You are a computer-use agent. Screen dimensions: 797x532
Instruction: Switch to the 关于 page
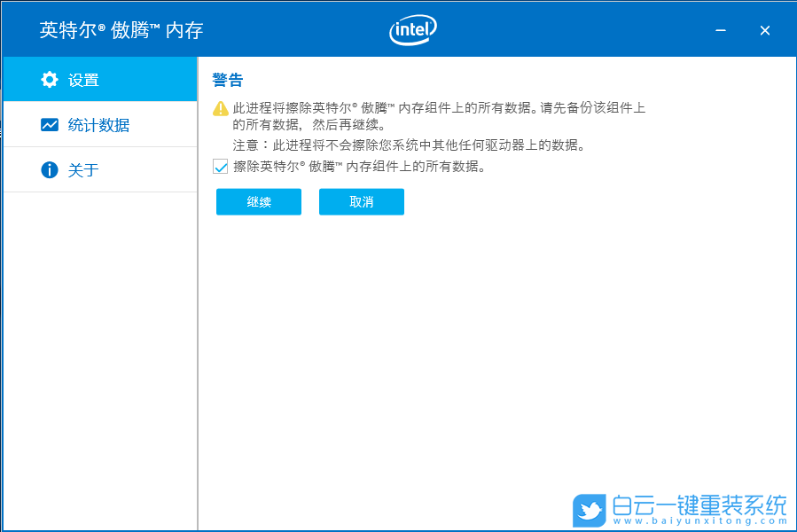point(84,169)
